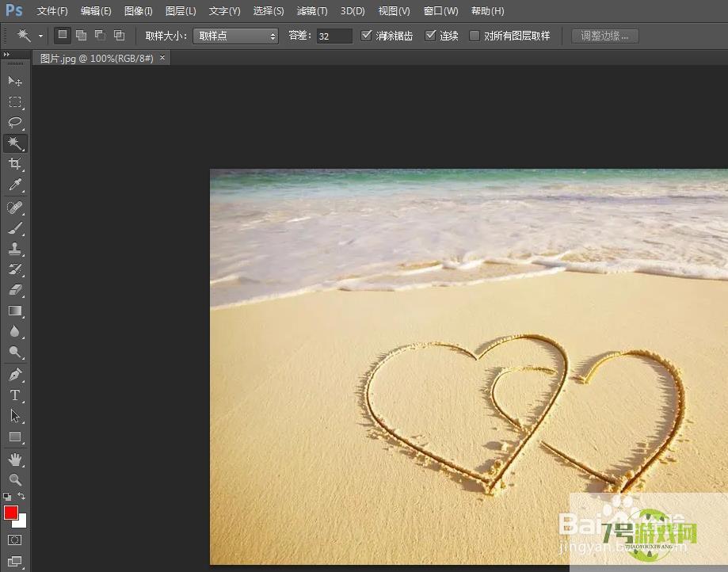Click the beach photo canvas
The image size is (728, 572).
(469, 367)
